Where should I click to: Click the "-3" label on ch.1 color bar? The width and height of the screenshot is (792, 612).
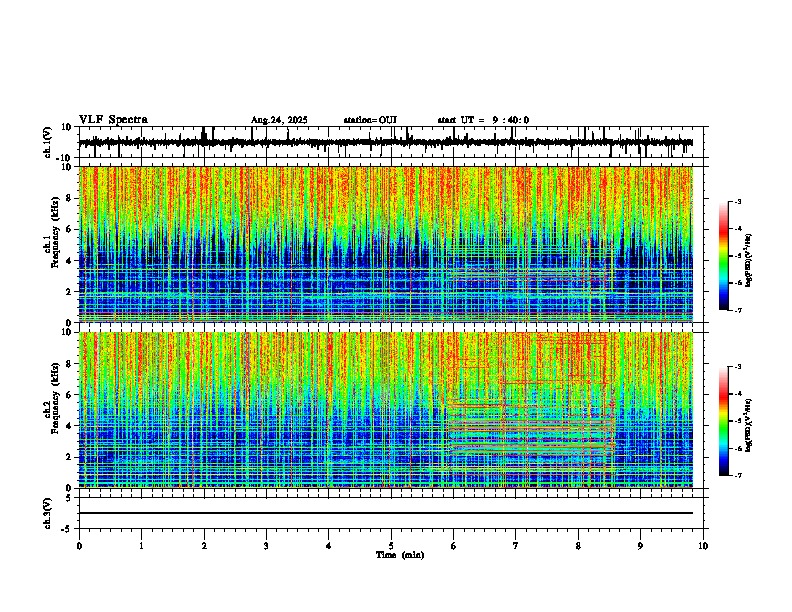[738, 201]
